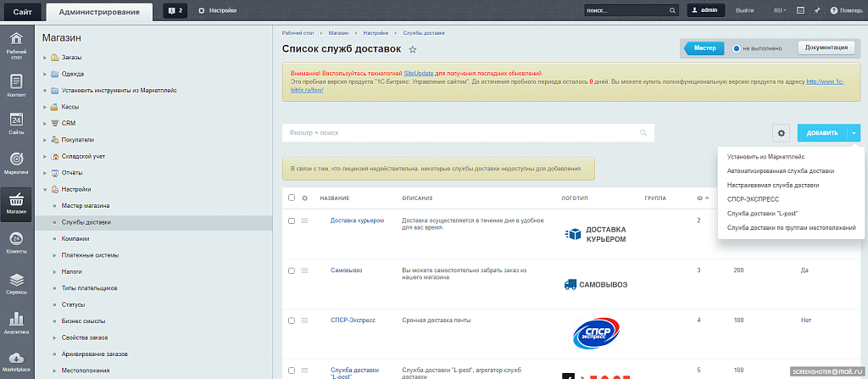Image resolution: width=868 pixels, height=379 pixels.
Task: Collapse the Настройки tree node
Action: pos(45,189)
